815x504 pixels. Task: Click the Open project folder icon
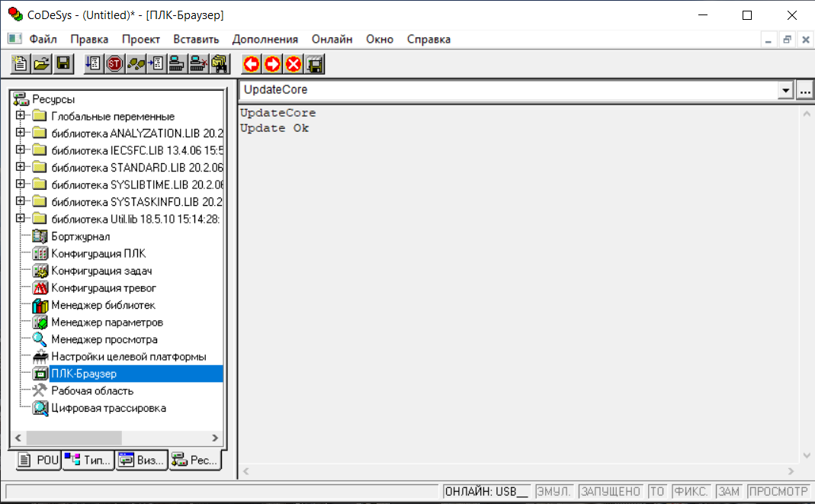(42, 64)
